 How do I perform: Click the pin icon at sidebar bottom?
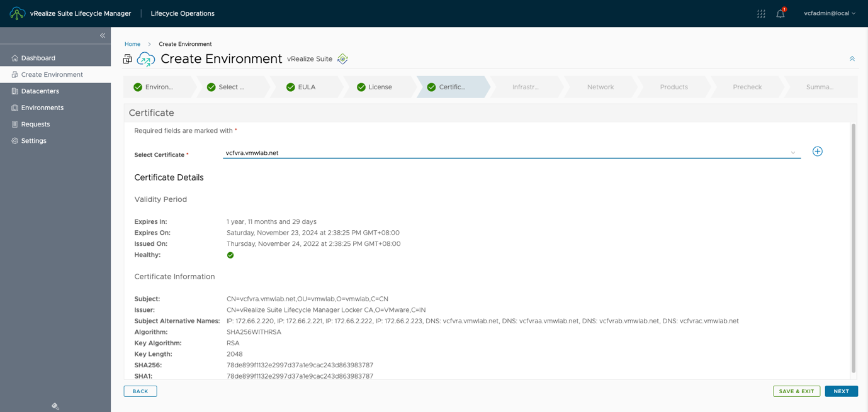coord(55,406)
